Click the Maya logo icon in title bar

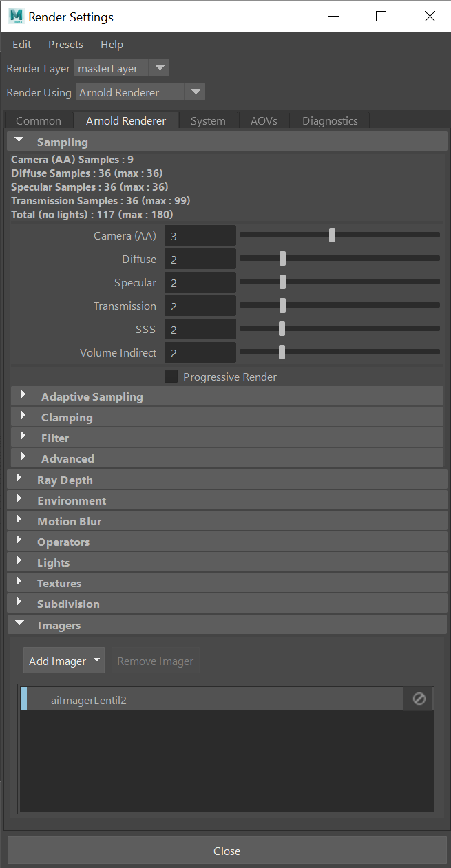[x=16, y=17]
